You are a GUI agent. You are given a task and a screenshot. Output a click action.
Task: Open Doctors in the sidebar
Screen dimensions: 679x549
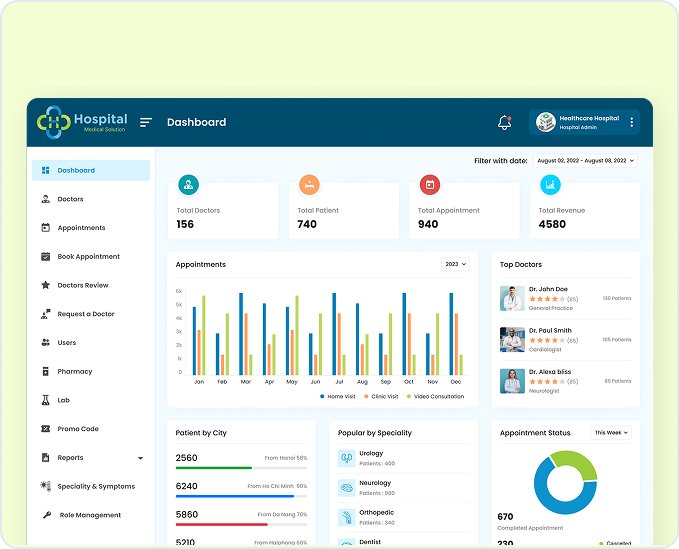(x=70, y=199)
